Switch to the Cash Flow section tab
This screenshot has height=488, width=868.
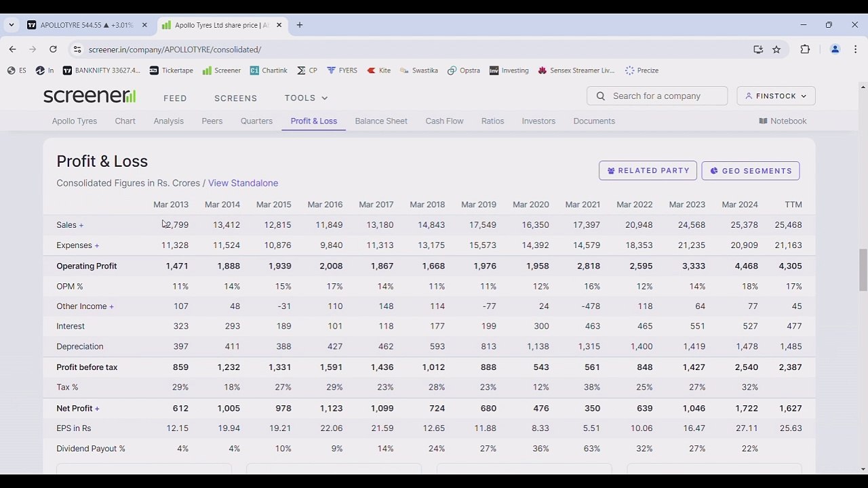[445, 121]
